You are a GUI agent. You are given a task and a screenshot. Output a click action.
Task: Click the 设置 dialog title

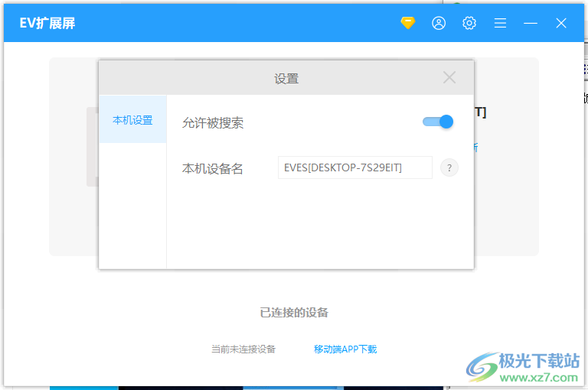click(286, 79)
